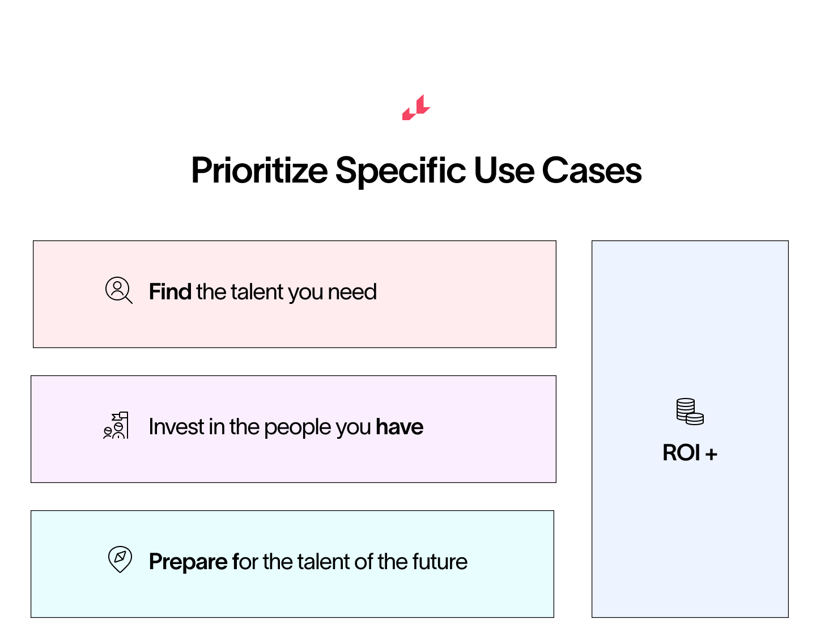Click the word "Specific" in the title
This screenshot has width=816, height=644.
point(401,171)
